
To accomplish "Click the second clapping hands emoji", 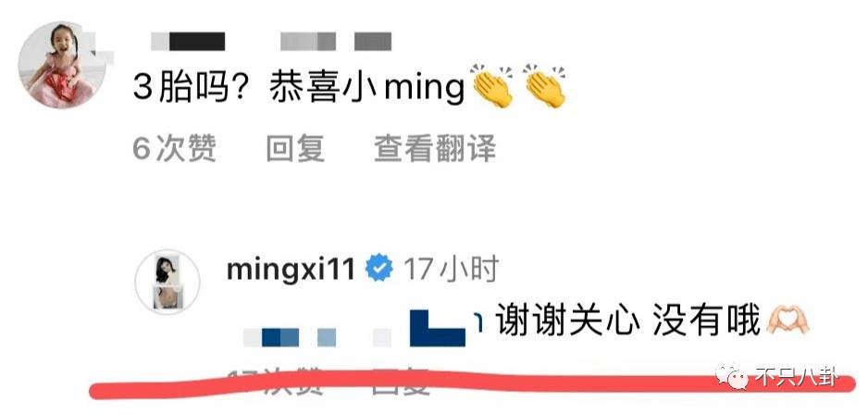I will pyautogui.click(x=545, y=86).
